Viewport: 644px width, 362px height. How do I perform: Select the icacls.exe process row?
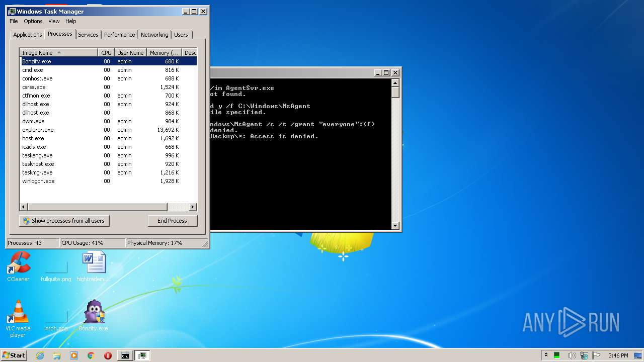click(108, 147)
